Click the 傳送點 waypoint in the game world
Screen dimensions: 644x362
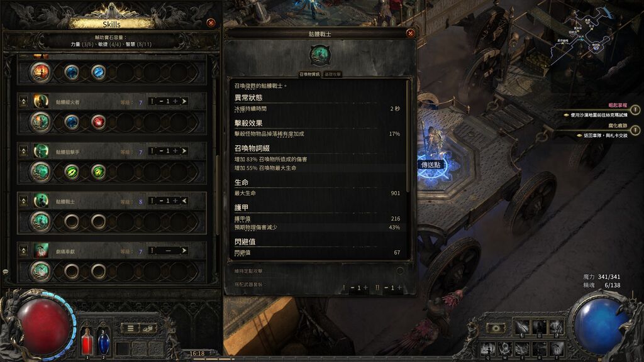click(x=430, y=165)
